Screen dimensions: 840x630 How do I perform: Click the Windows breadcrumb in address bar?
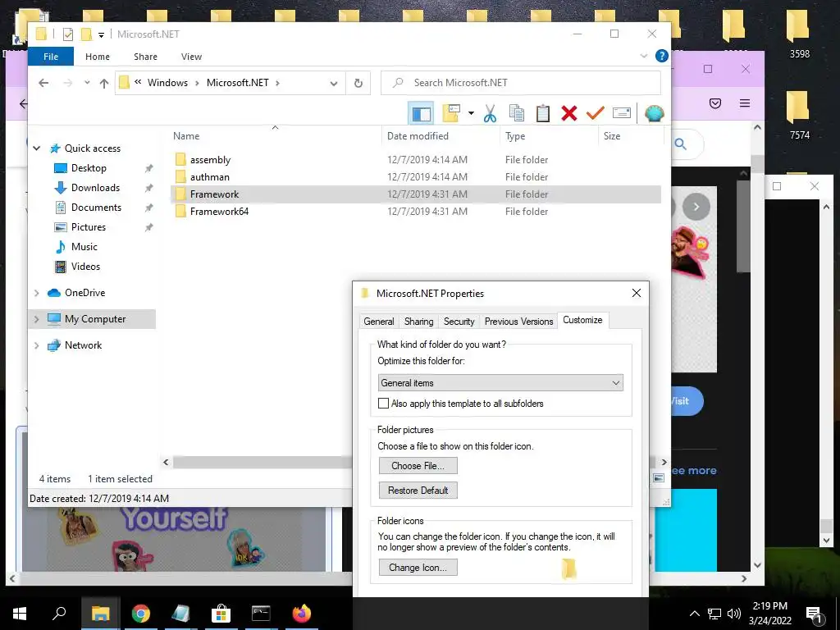(167, 83)
